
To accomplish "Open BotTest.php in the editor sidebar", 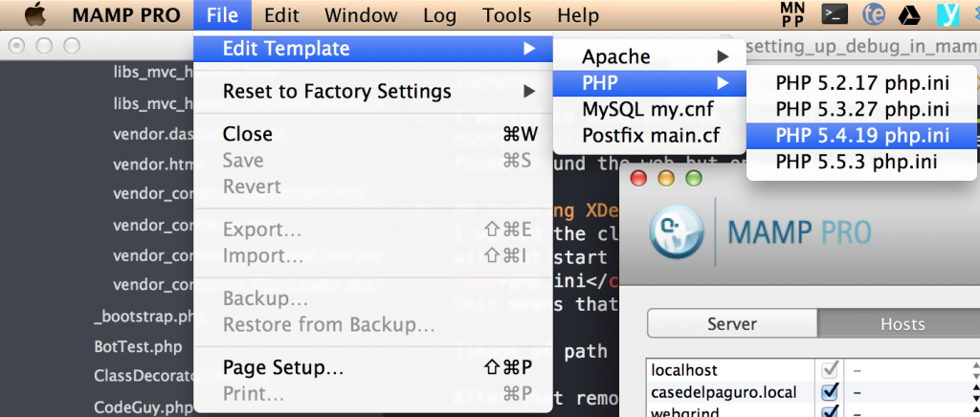I will [x=138, y=346].
